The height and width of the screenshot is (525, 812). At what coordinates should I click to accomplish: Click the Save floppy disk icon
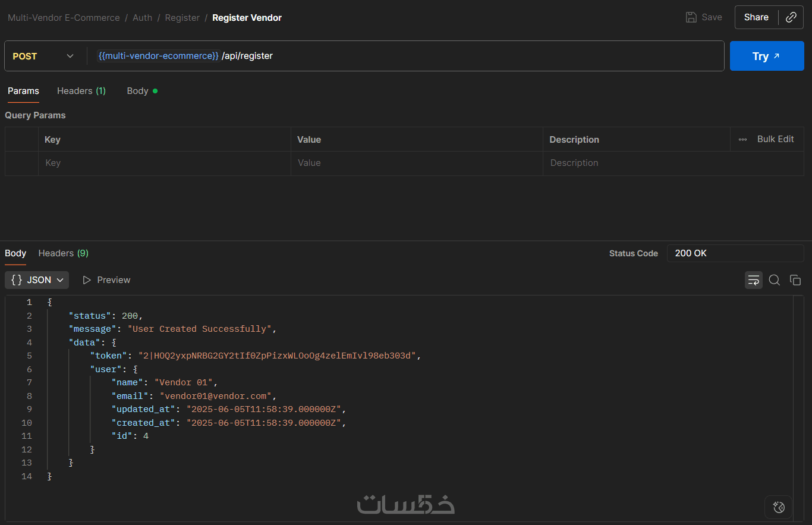coord(691,17)
